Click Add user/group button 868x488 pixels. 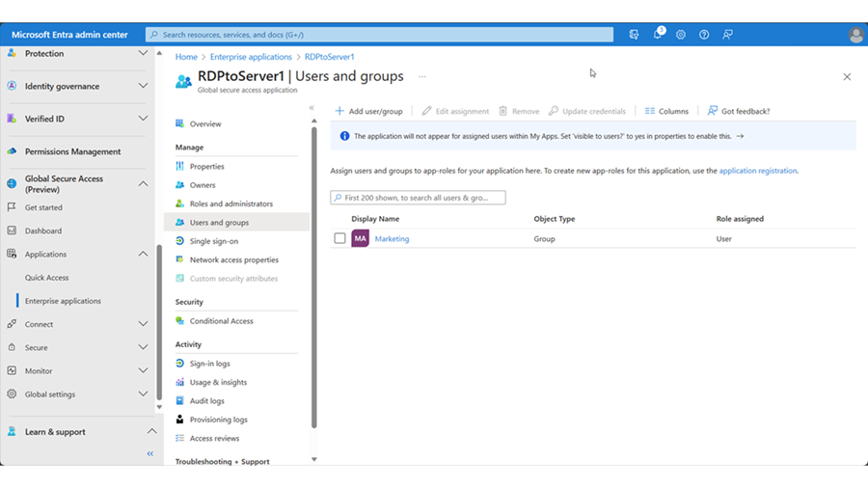tap(368, 111)
